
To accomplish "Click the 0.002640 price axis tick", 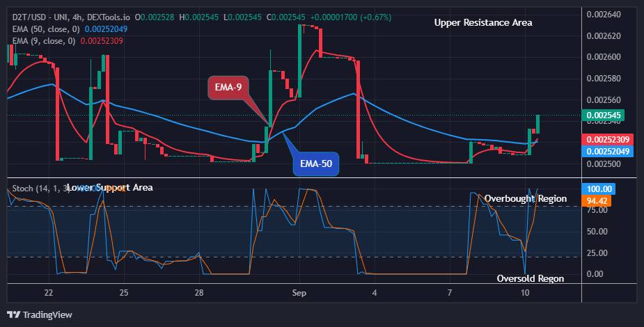I will click(x=604, y=15).
